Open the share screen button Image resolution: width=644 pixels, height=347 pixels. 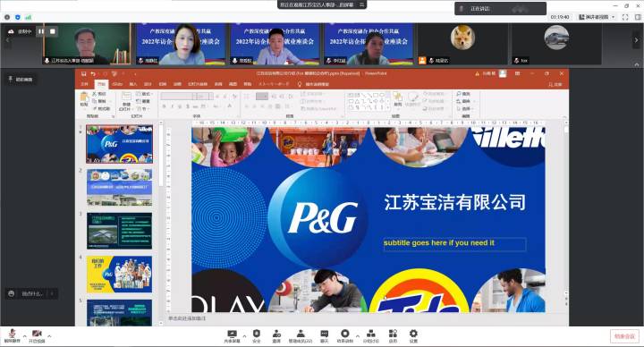232,336
